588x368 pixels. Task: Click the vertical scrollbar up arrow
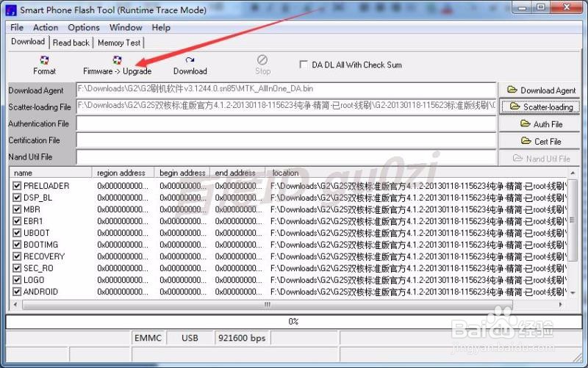click(x=573, y=173)
